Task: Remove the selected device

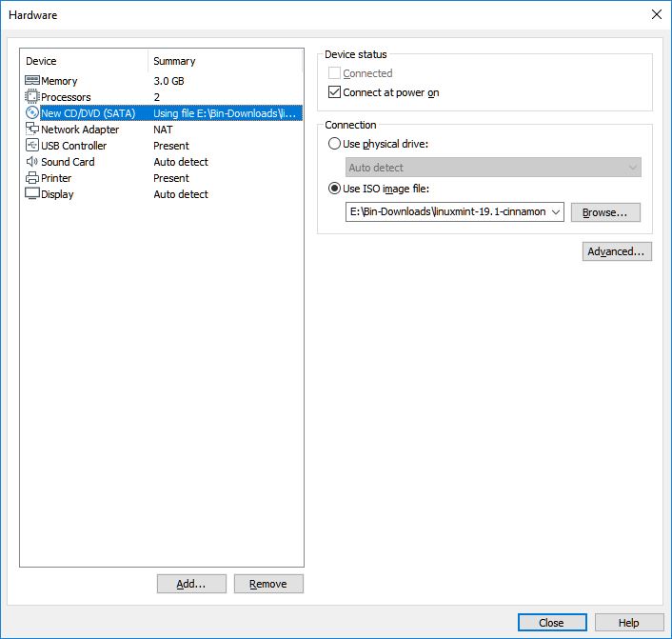Action: (x=268, y=584)
